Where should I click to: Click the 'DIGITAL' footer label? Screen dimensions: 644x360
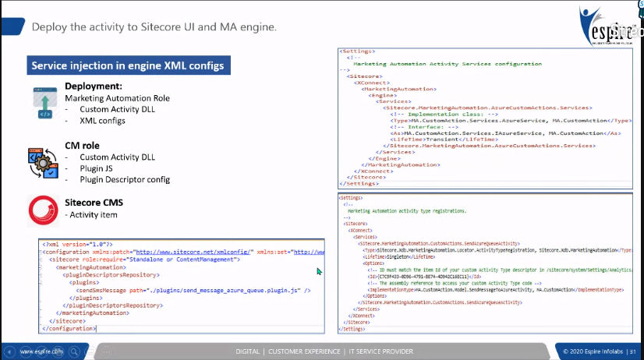pyautogui.click(x=247, y=351)
